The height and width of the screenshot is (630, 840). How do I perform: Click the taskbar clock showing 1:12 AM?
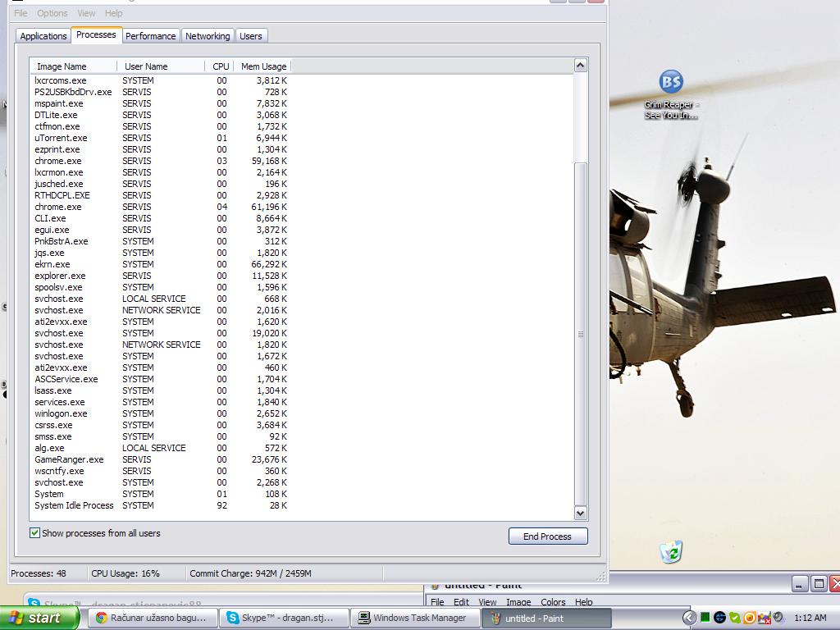810,618
